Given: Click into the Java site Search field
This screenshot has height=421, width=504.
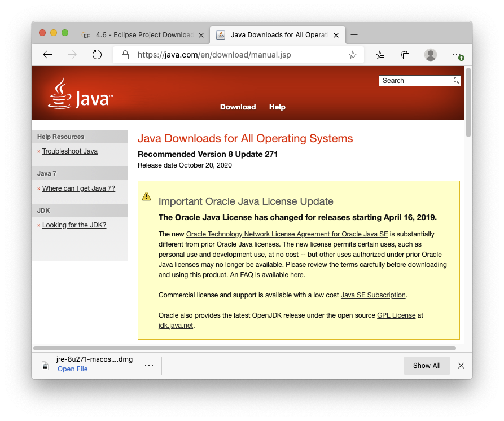Looking at the screenshot, I should click(414, 81).
